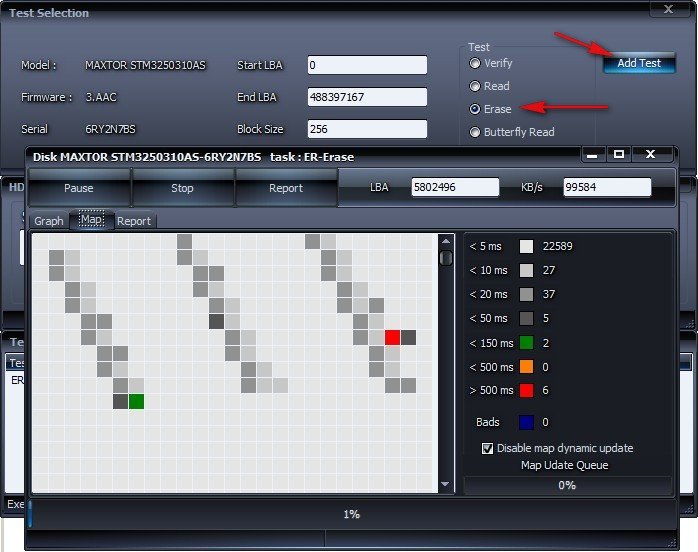Select the Verify radio button
This screenshot has height=552, width=698.
click(475, 63)
